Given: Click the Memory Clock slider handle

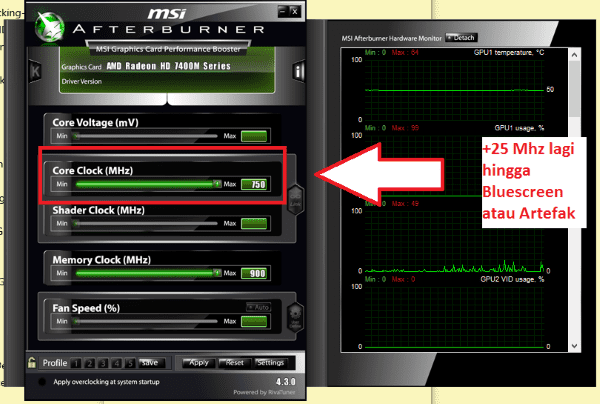Looking at the screenshot, I should click(x=217, y=273).
